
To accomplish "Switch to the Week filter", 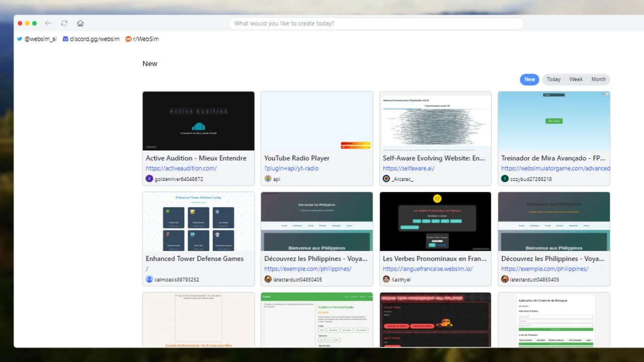I will pyautogui.click(x=576, y=79).
